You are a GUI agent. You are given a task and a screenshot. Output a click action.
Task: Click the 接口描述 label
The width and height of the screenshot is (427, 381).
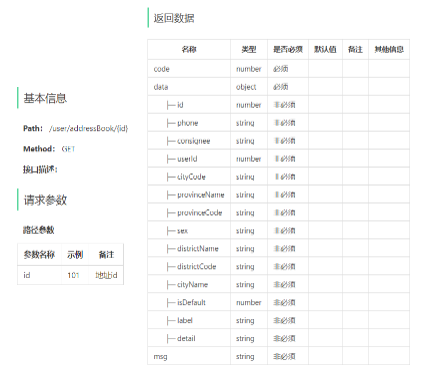click(x=40, y=169)
